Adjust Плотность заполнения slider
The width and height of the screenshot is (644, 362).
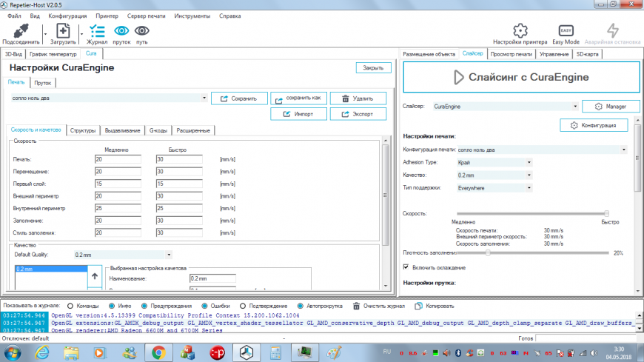[x=488, y=252]
